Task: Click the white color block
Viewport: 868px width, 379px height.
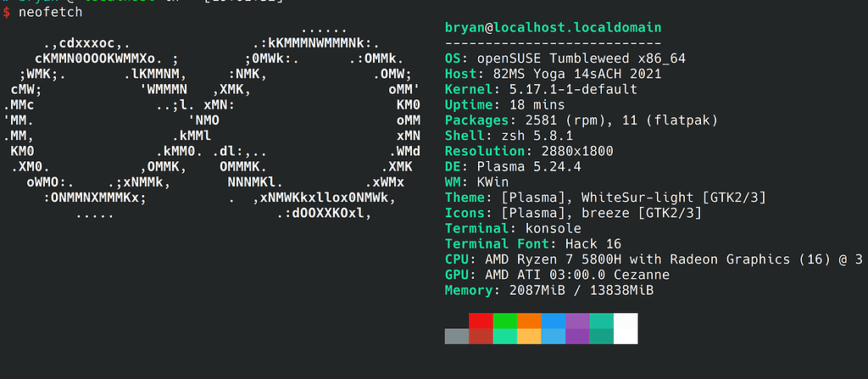Action: pos(626,328)
